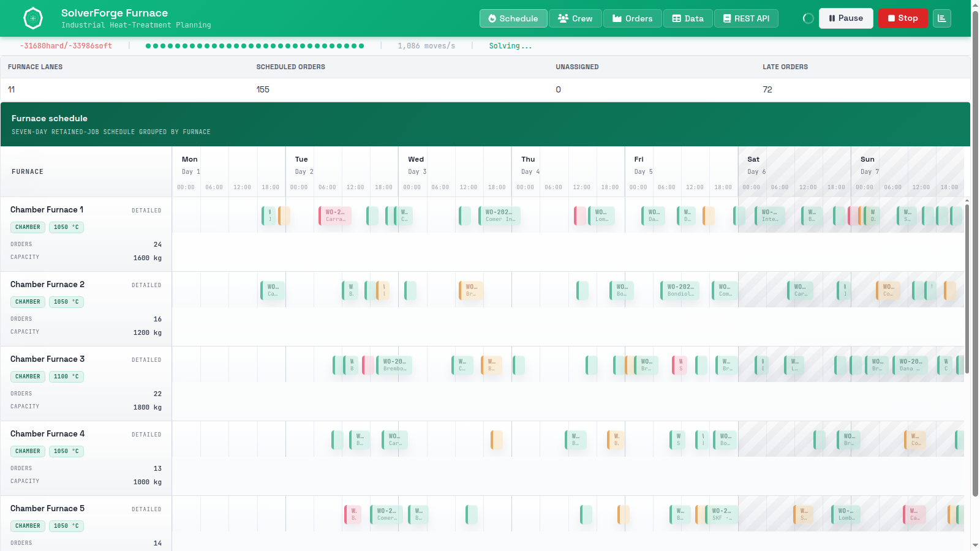The image size is (980, 551).
Task: Open the 'Dana' job on Chamber Furnace 3
Action: 910,365
